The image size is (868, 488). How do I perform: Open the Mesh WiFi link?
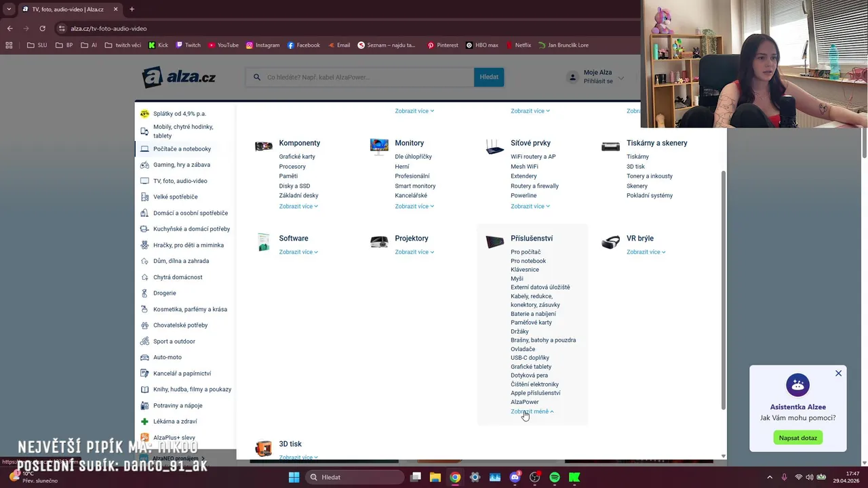click(524, 167)
